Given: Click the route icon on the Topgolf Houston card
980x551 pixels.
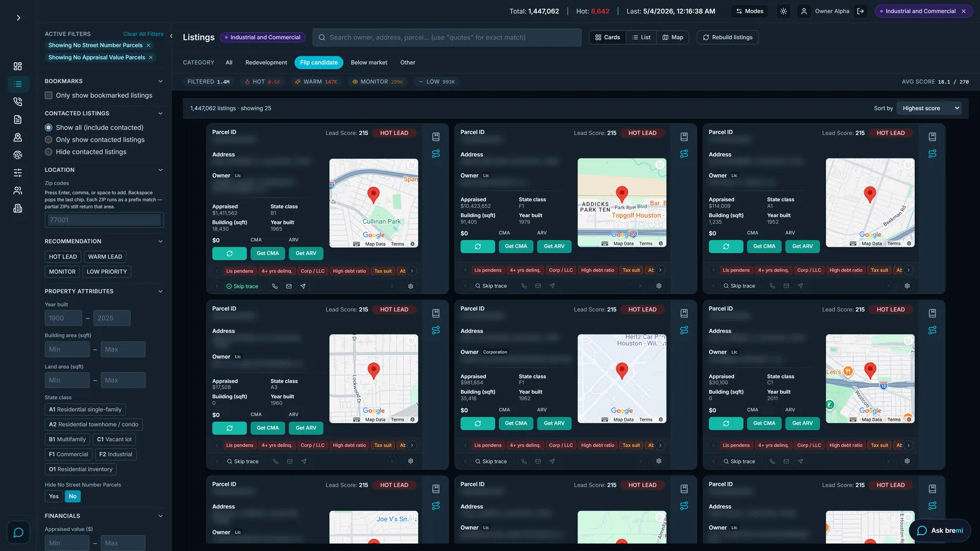Looking at the screenshot, I should click(x=684, y=153).
